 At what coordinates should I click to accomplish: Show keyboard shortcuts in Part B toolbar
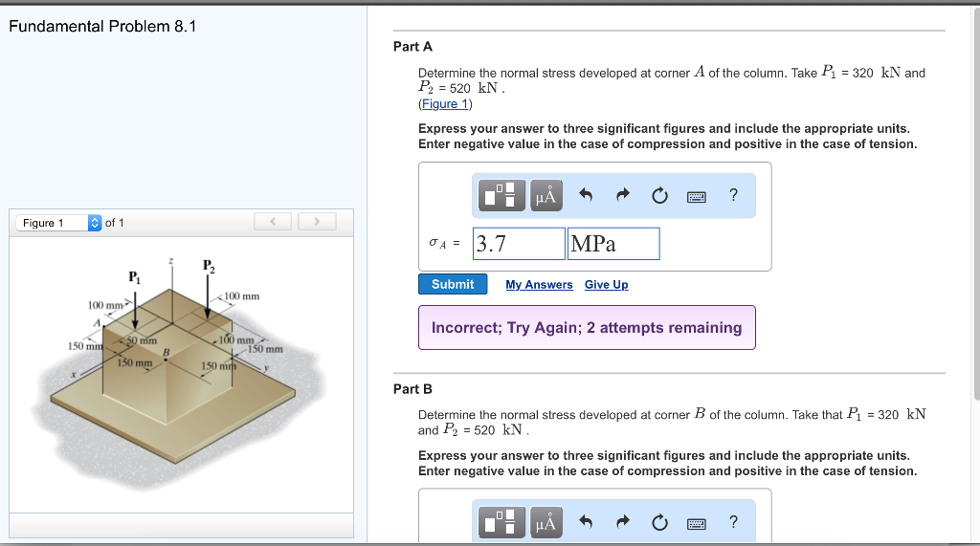pos(697,524)
